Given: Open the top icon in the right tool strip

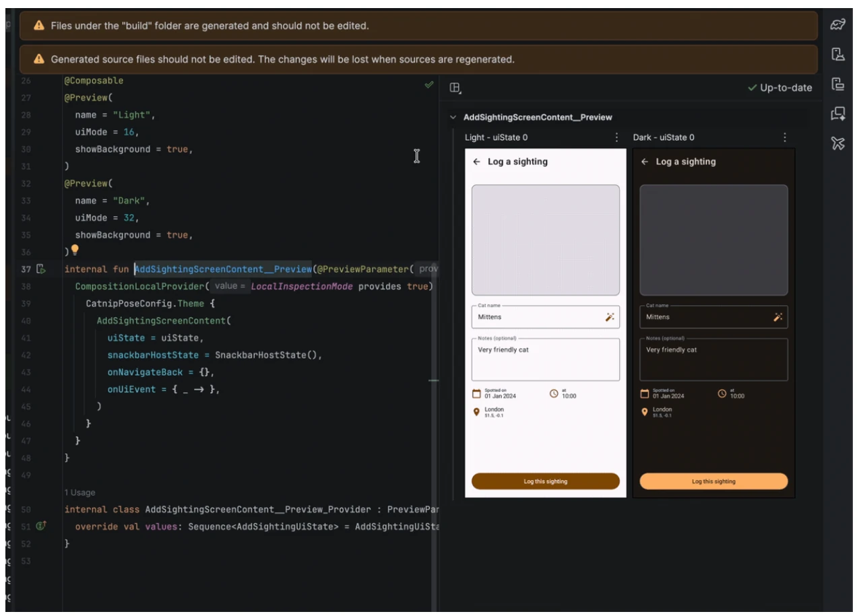Looking at the screenshot, I should [x=837, y=25].
